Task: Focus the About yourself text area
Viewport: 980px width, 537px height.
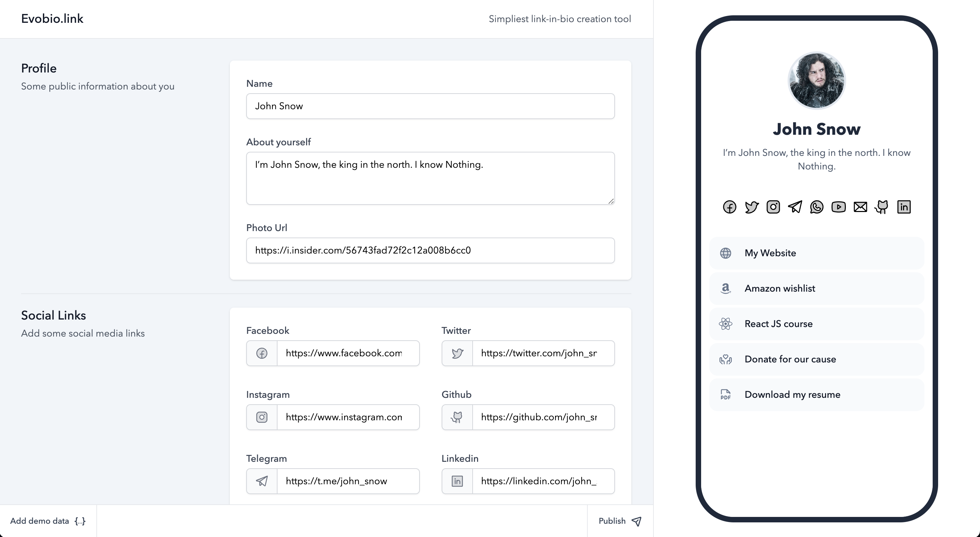Action: [x=430, y=178]
